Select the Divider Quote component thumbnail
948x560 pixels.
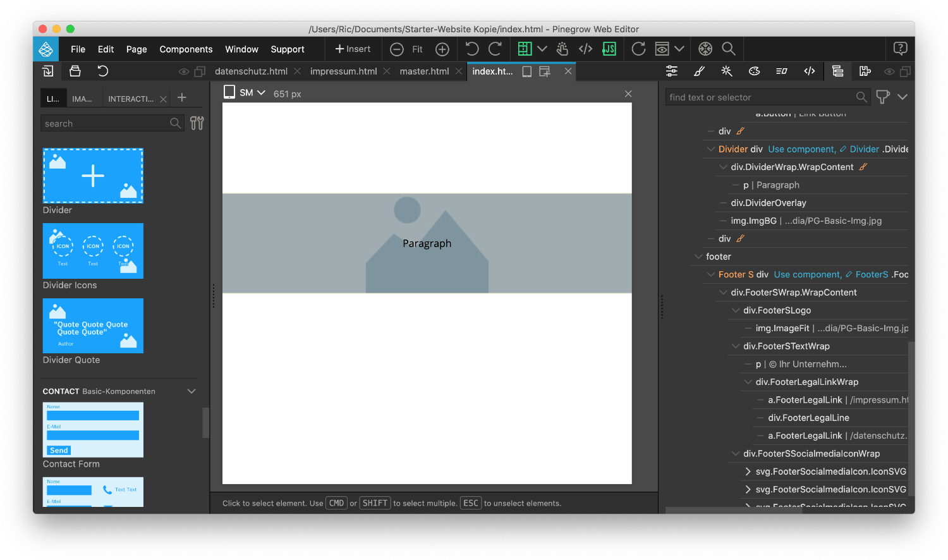(93, 326)
